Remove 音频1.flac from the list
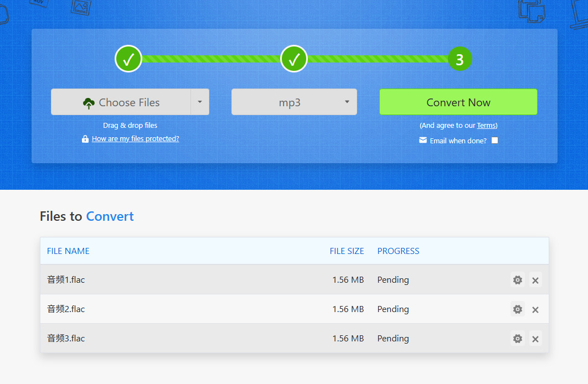 pos(535,280)
